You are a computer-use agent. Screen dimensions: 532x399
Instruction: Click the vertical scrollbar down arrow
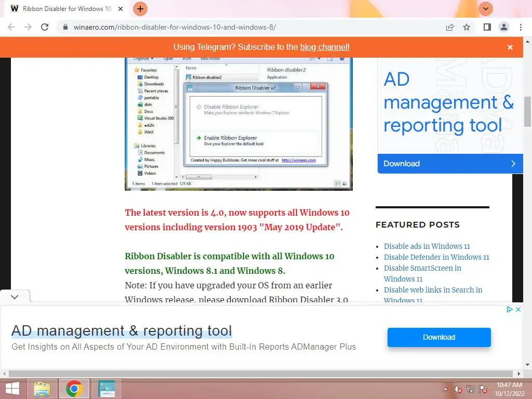click(528, 365)
